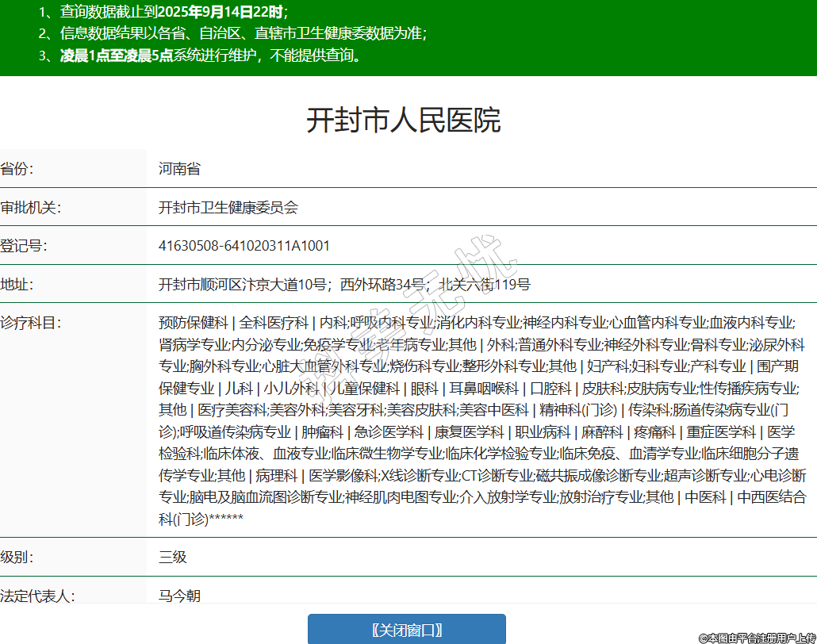Click the 三级 level value

point(173,557)
